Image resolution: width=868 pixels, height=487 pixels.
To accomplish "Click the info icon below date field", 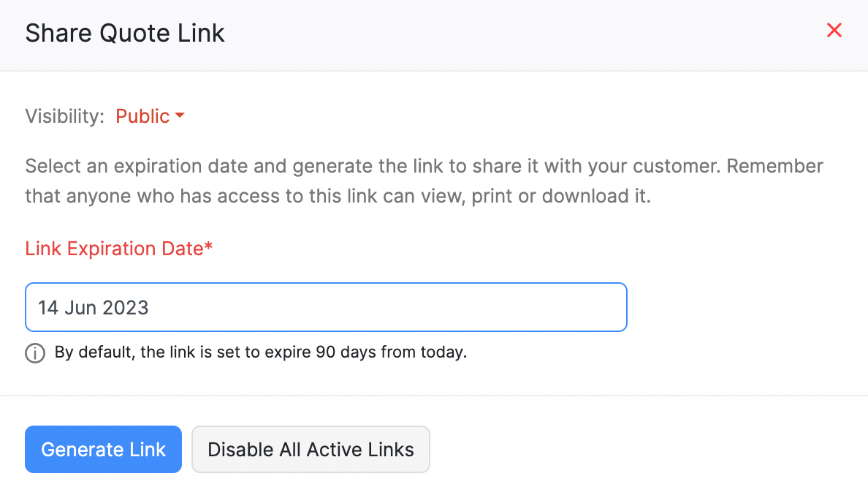I will pos(34,353).
